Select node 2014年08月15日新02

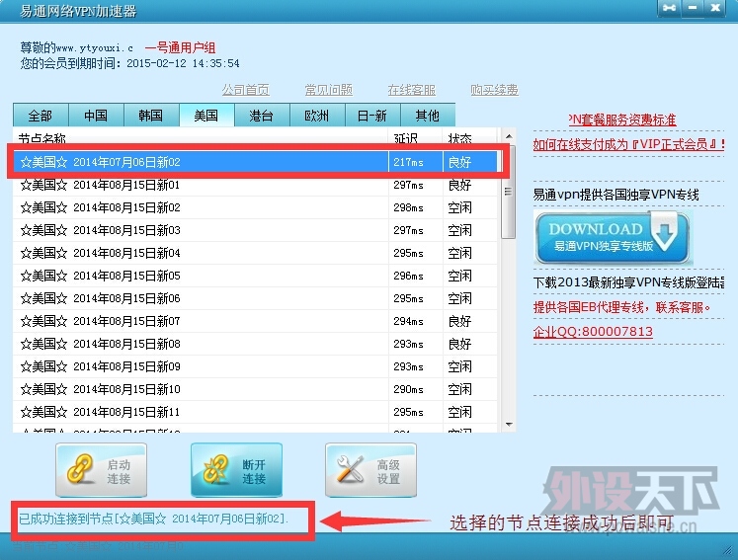[x=255, y=207]
